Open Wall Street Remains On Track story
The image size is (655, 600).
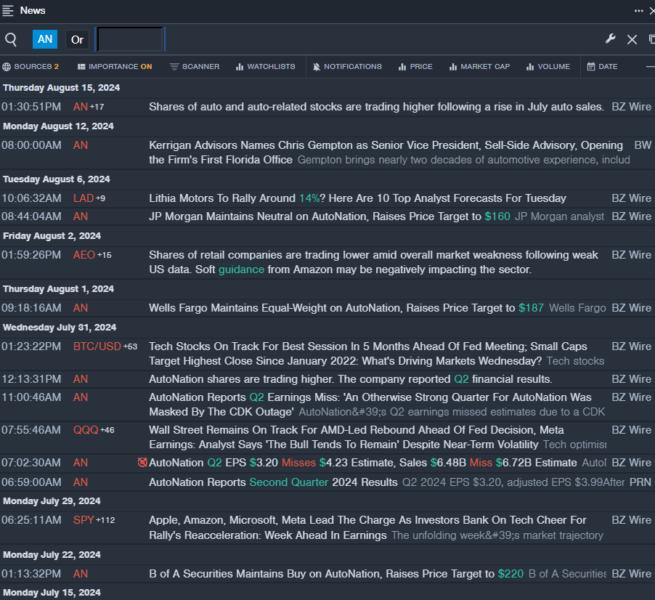pos(356,437)
